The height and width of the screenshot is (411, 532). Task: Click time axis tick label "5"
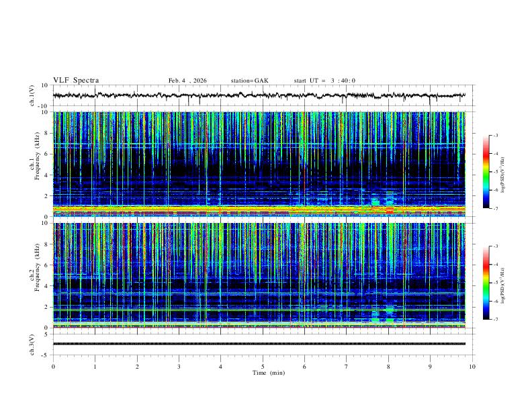pyautogui.click(x=263, y=367)
